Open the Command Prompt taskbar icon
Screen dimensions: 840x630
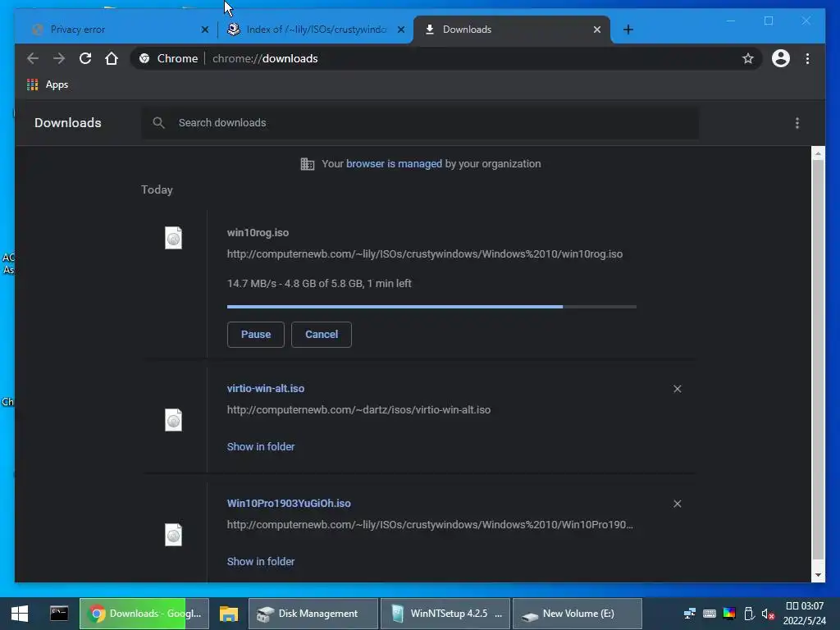tap(59, 614)
